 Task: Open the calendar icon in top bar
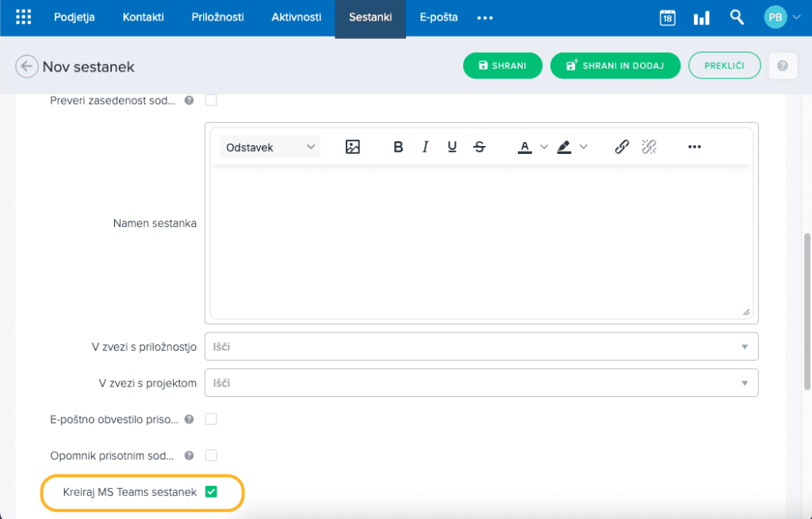click(668, 17)
